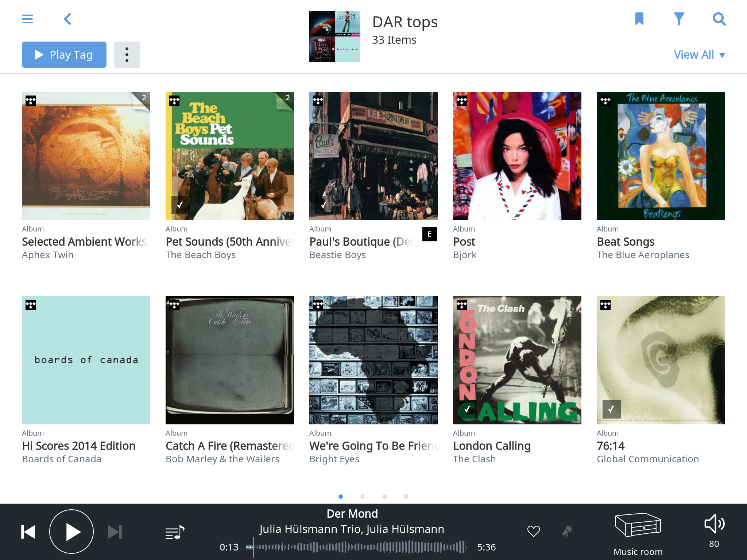
Task: Open the DAR tops tag collage image
Action: click(335, 36)
